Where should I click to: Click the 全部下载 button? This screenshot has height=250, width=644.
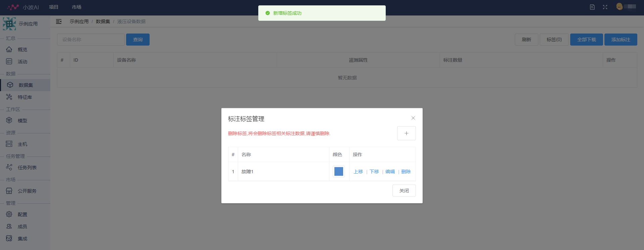click(x=587, y=40)
